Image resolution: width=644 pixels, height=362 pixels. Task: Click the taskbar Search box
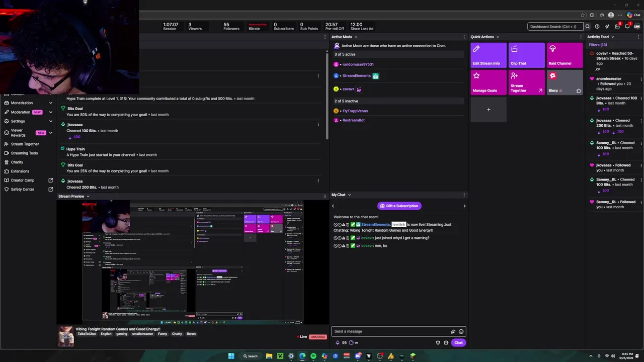click(x=250, y=356)
